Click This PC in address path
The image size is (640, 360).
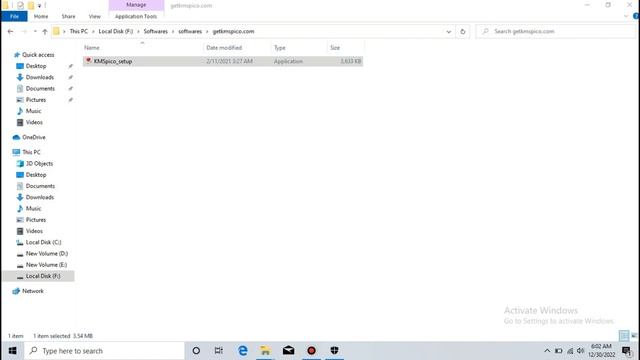[x=79, y=31]
